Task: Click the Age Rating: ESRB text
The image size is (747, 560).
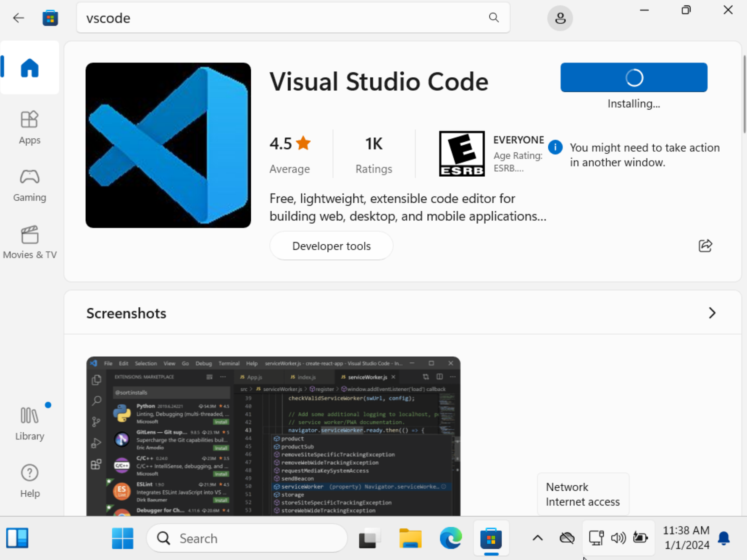Action: click(x=518, y=162)
